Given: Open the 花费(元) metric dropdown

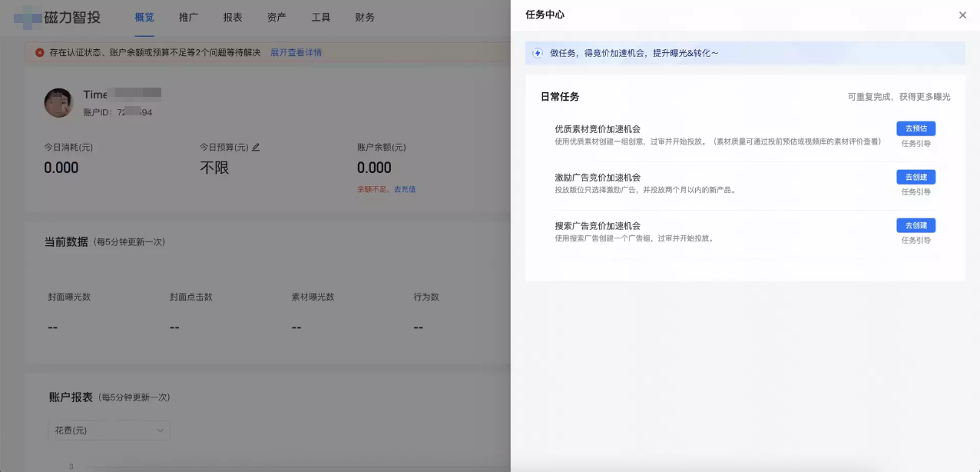Looking at the screenshot, I should [x=109, y=430].
